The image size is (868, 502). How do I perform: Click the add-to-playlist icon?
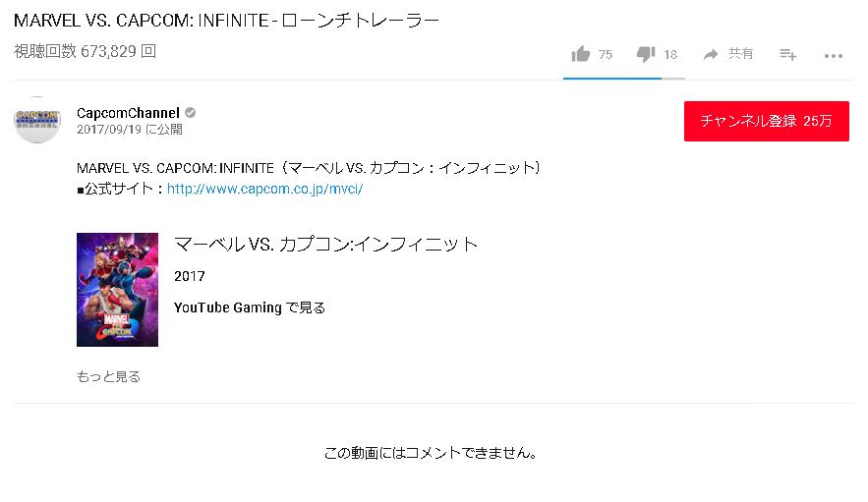click(x=787, y=54)
